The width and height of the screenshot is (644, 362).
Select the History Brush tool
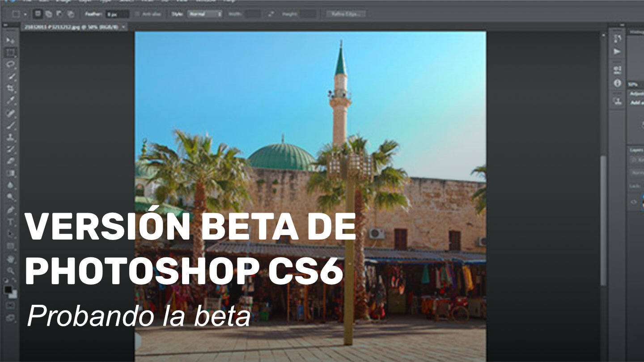(10, 149)
